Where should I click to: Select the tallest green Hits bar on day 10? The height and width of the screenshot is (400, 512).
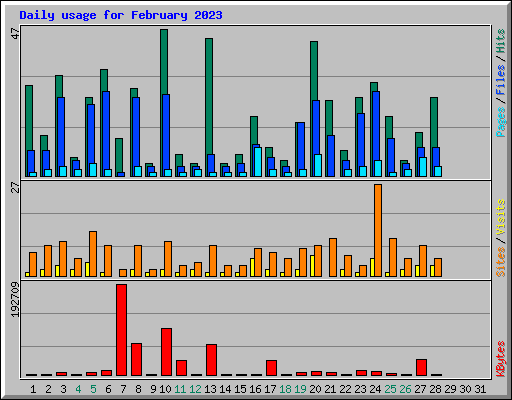click(164, 62)
